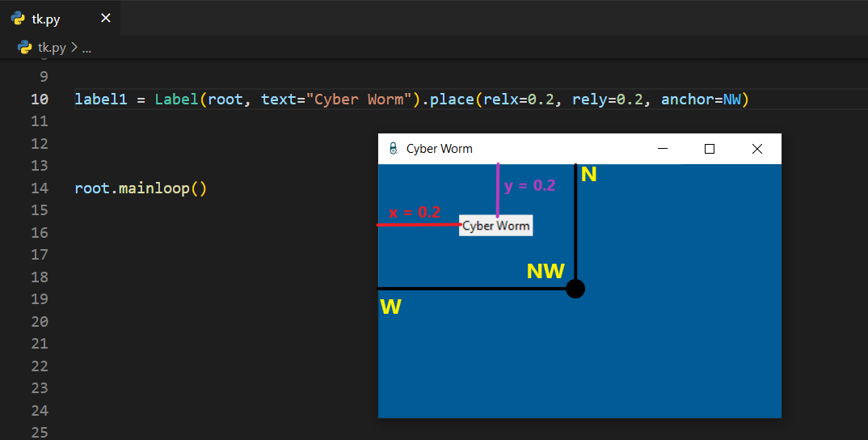Open tk.py in the breadcrumb path
The width and height of the screenshot is (868, 440).
click(53, 48)
